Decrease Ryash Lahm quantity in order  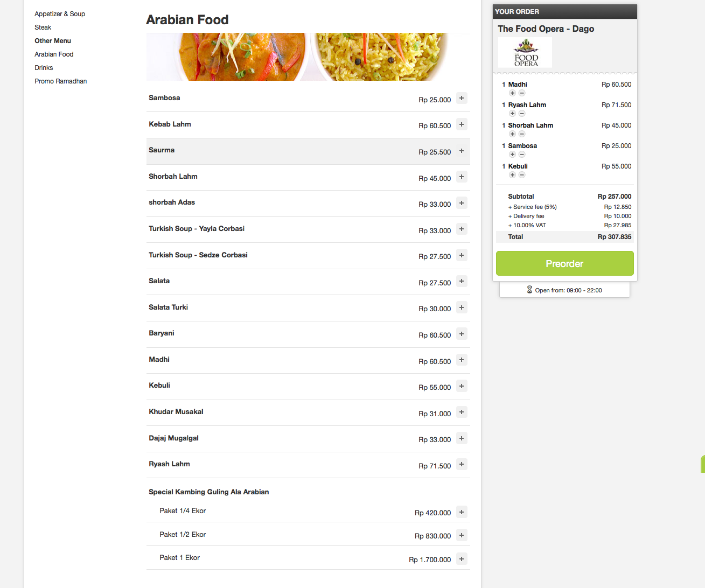pyautogui.click(x=522, y=114)
